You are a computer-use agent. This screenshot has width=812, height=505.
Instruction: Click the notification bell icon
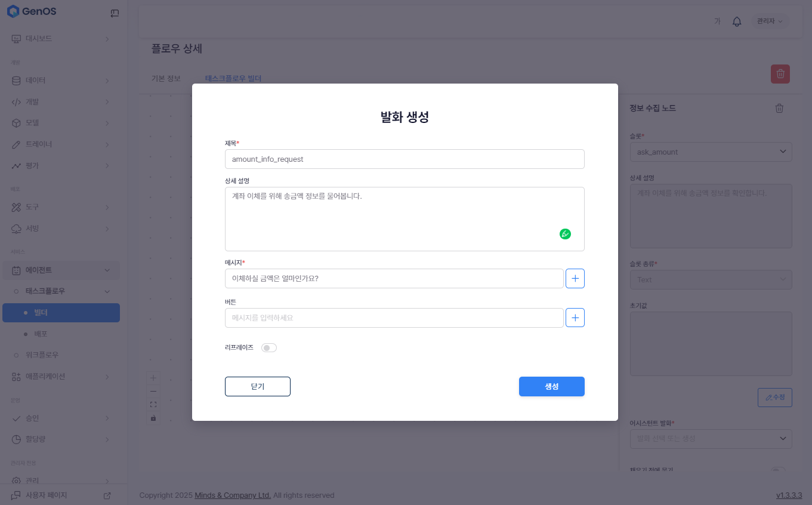tap(737, 21)
